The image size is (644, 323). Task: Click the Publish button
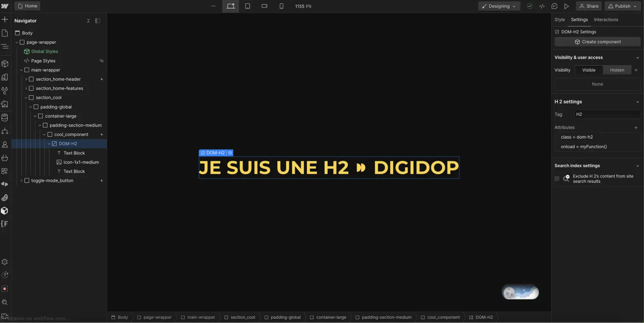622,6
